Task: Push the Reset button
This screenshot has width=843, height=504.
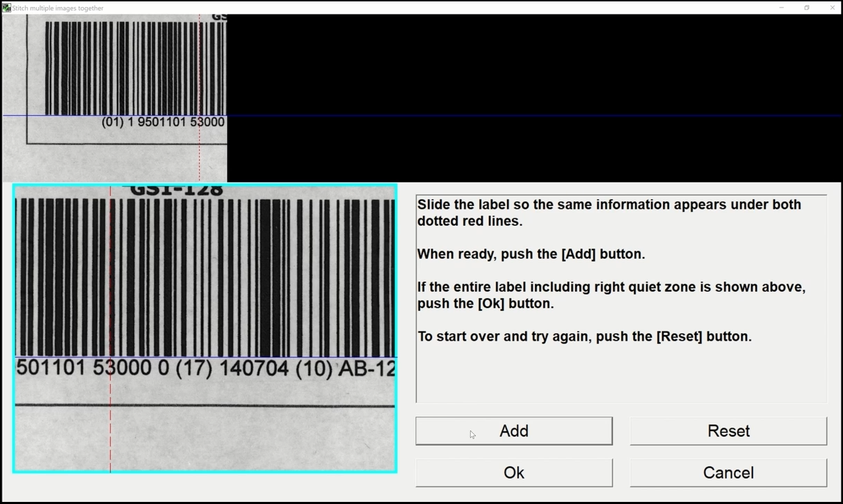Action: [728, 431]
